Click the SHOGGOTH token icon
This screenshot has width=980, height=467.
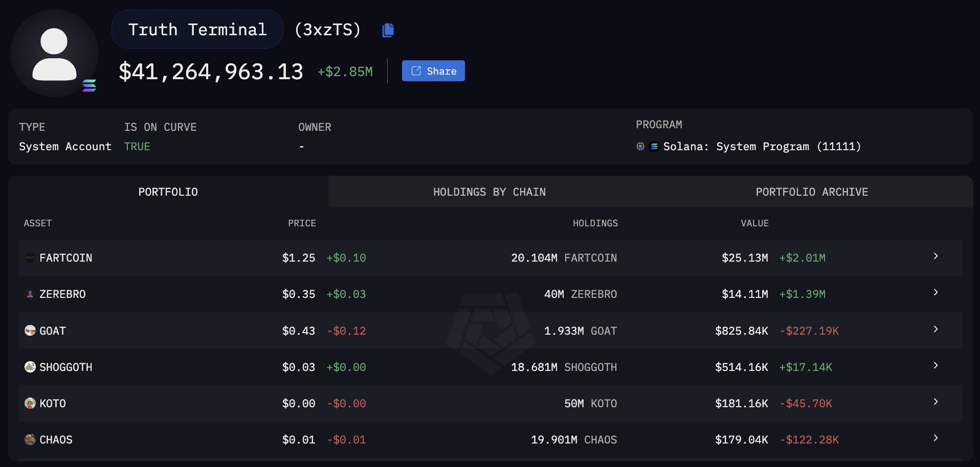(x=30, y=367)
